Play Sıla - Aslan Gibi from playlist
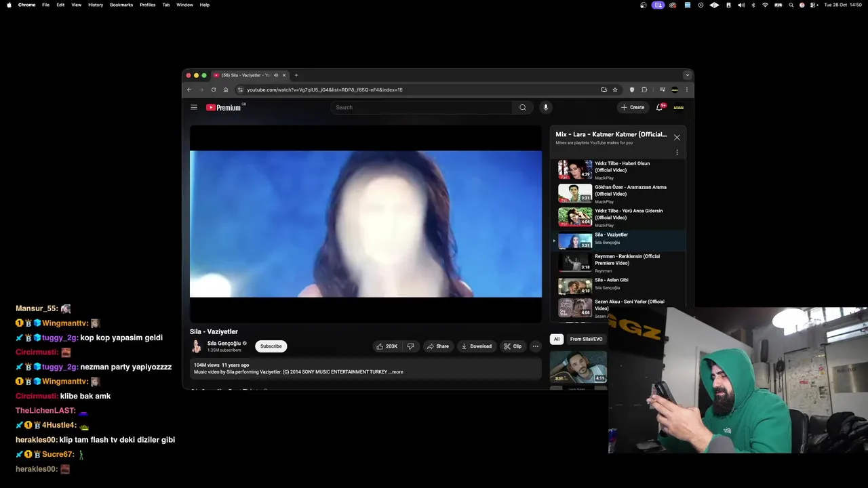868x488 pixels. pos(618,286)
